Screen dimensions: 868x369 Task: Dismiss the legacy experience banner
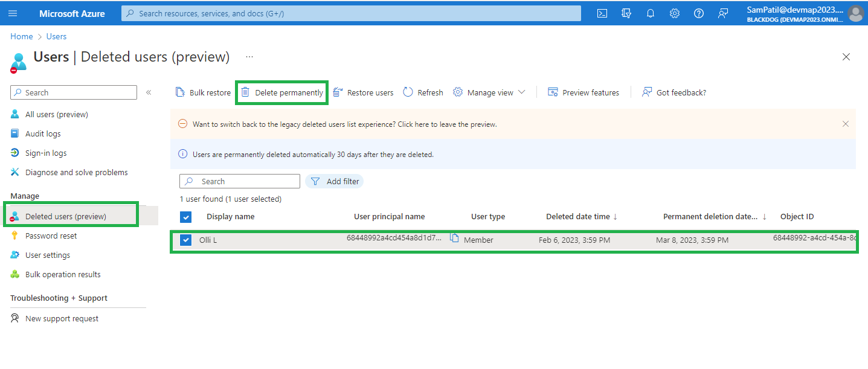pos(845,124)
